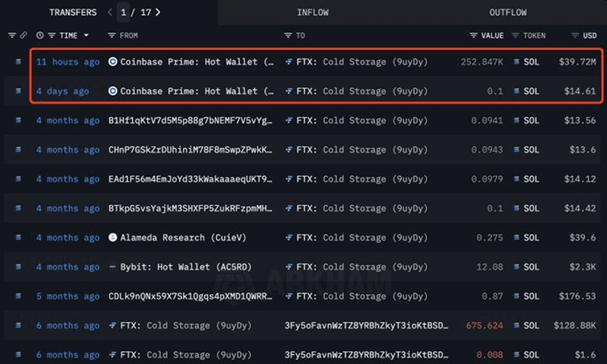Select the USD amount $39.6
The width and height of the screenshot is (607, 364).
click(x=583, y=238)
